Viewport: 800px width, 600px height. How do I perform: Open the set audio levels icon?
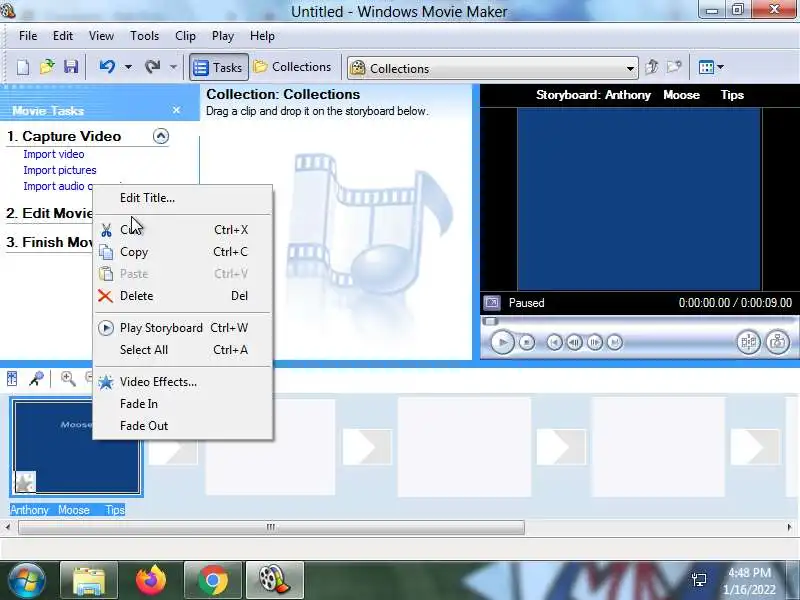click(12, 379)
